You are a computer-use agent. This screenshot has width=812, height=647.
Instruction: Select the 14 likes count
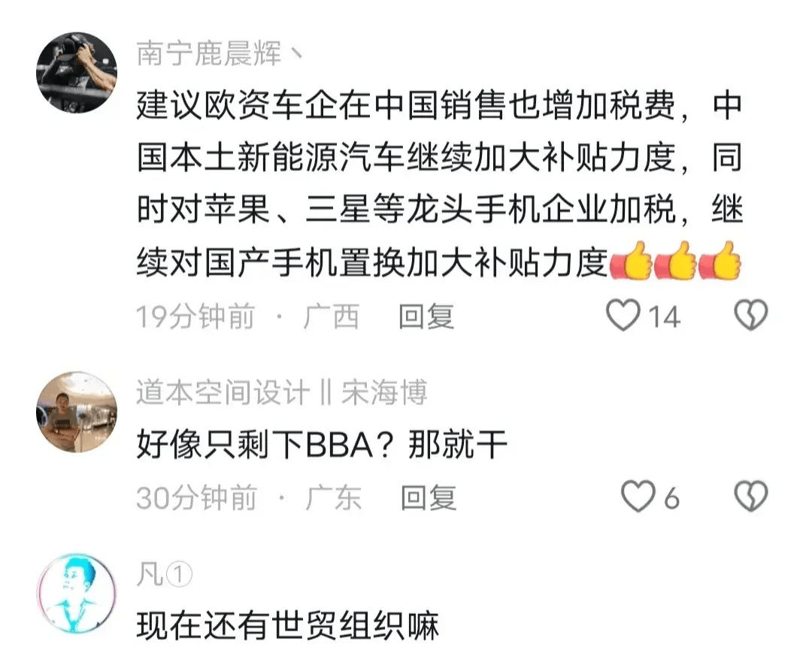click(664, 317)
